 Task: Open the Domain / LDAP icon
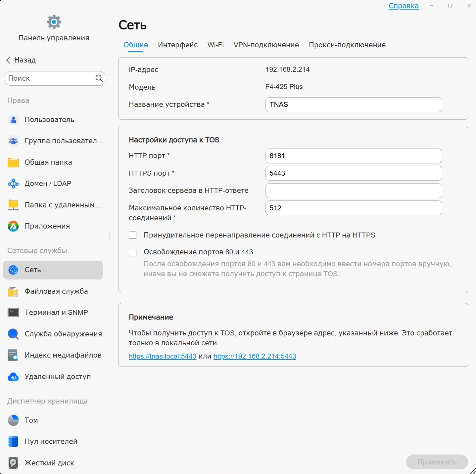tap(13, 184)
